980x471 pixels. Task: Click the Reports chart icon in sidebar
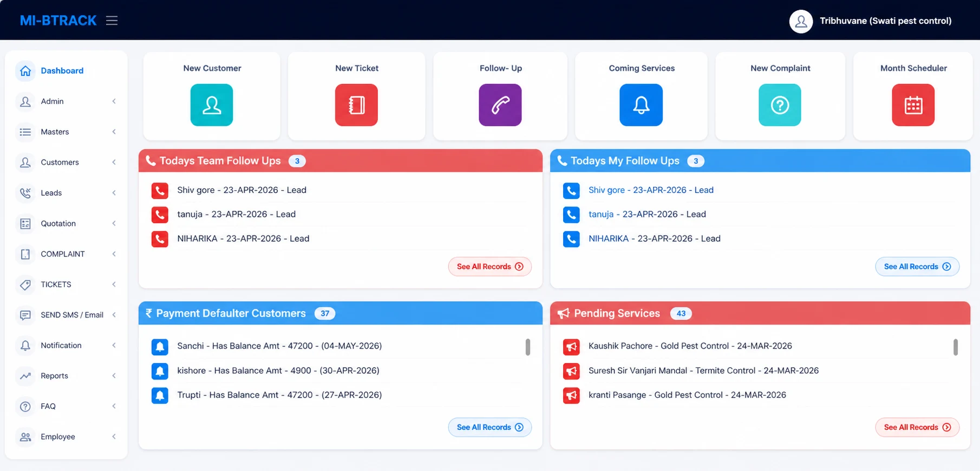pyautogui.click(x=25, y=376)
